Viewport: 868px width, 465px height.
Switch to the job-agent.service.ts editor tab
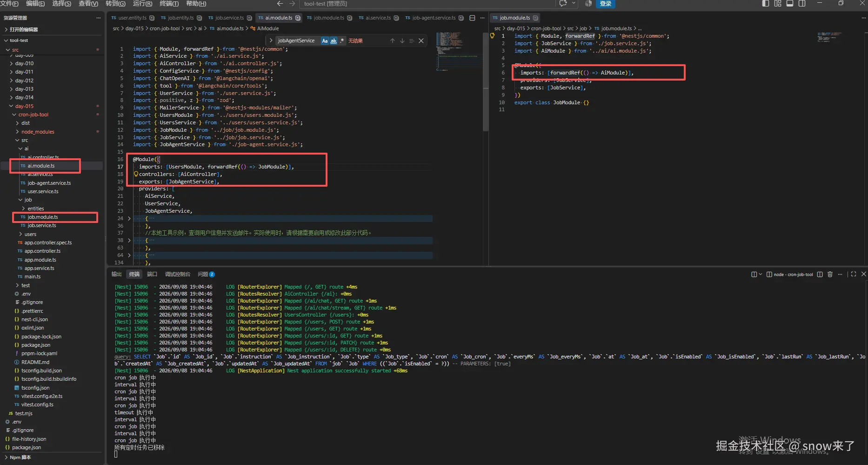tap(434, 18)
